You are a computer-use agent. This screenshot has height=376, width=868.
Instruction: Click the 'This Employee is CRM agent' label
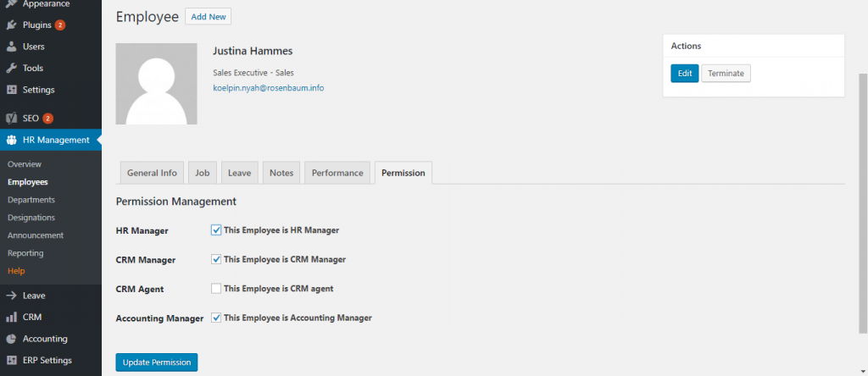278,289
